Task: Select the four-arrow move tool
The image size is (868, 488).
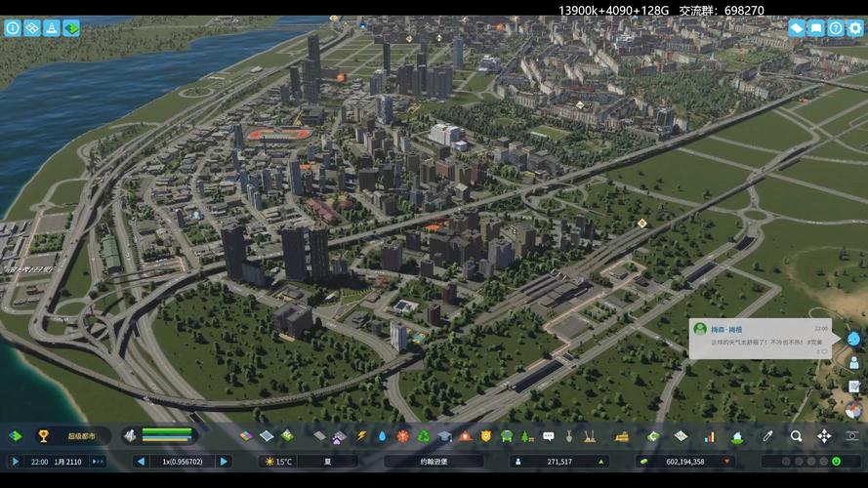Action: click(x=824, y=436)
